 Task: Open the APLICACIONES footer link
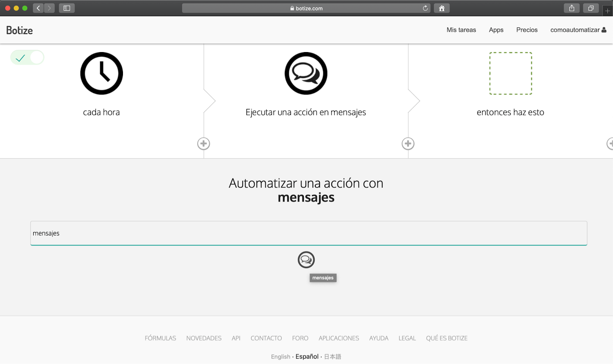tap(339, 338)
